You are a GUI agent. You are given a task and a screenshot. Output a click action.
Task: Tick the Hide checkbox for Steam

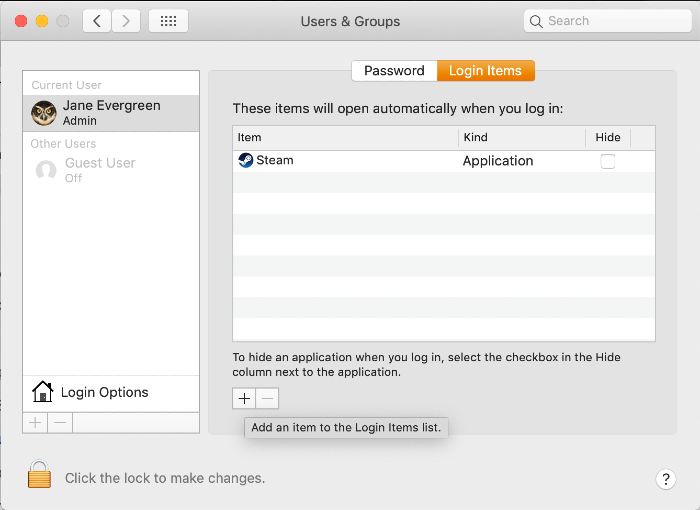pyautogui.click(x=608, y=161)
